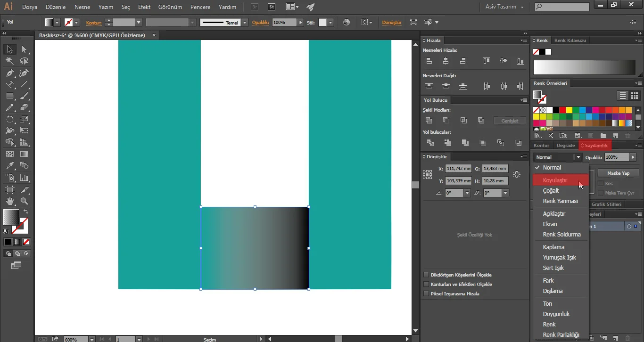Open Adobe Bridge with the Br icon
This screenshot has height=342, width=644.
coord(255,7)
